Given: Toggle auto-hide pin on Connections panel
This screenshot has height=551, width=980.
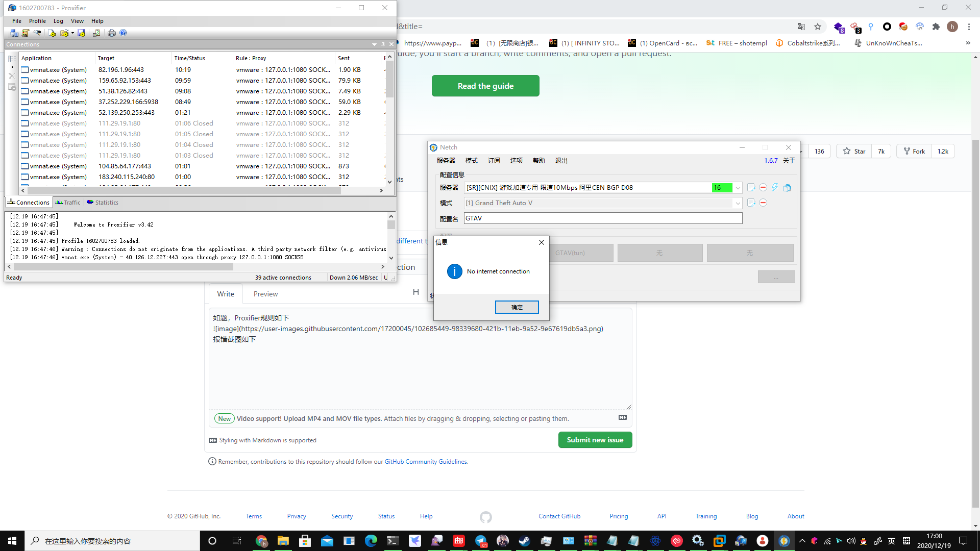Looking at the screenshot, I should [383, 44].
